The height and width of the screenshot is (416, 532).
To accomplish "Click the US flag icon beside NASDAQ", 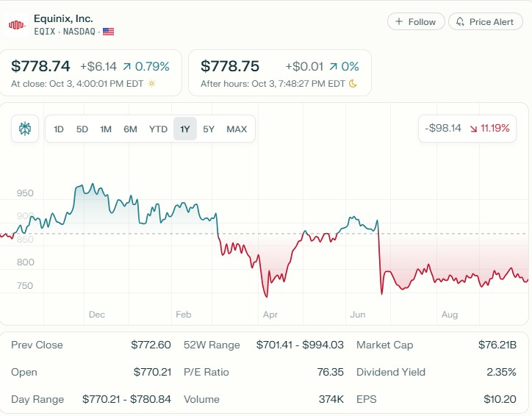I will (109, 32).
